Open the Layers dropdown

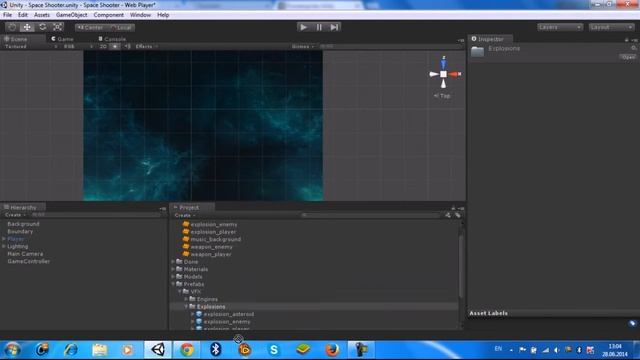[x=560, y=27]
